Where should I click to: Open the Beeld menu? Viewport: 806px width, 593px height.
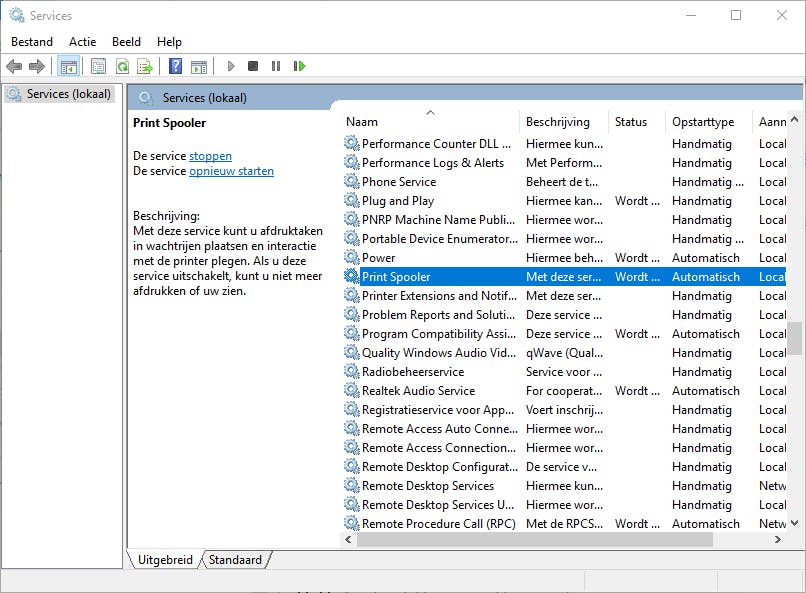pyautogui.click(x=126, y=42)
